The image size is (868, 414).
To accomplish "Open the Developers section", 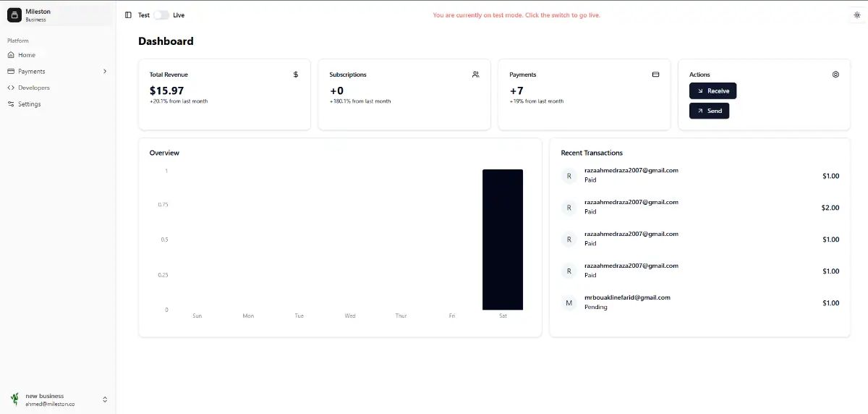I will point(33,88).
